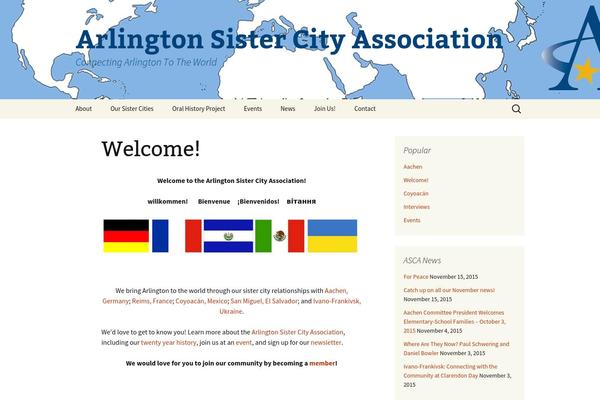Open Events in Popular list
The image size is (600, 400).
pos(412,220)
